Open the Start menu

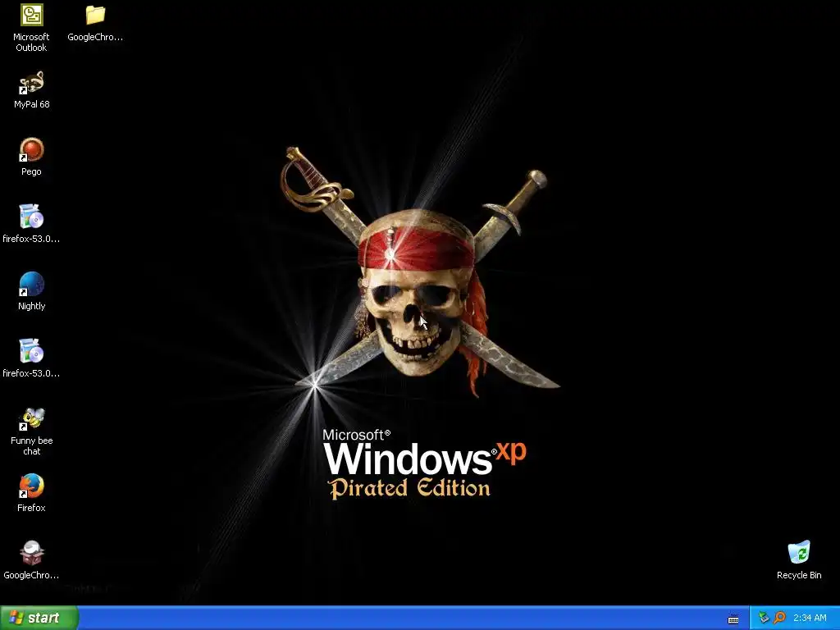[x=39, y=618]
